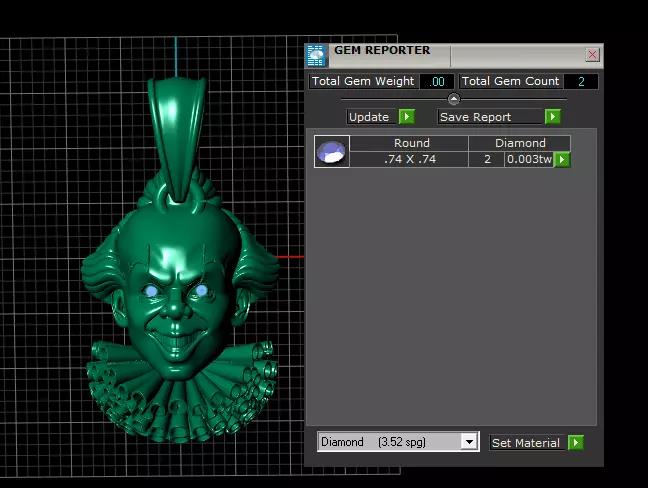Click green arrow next to Update

pos(407,117)
